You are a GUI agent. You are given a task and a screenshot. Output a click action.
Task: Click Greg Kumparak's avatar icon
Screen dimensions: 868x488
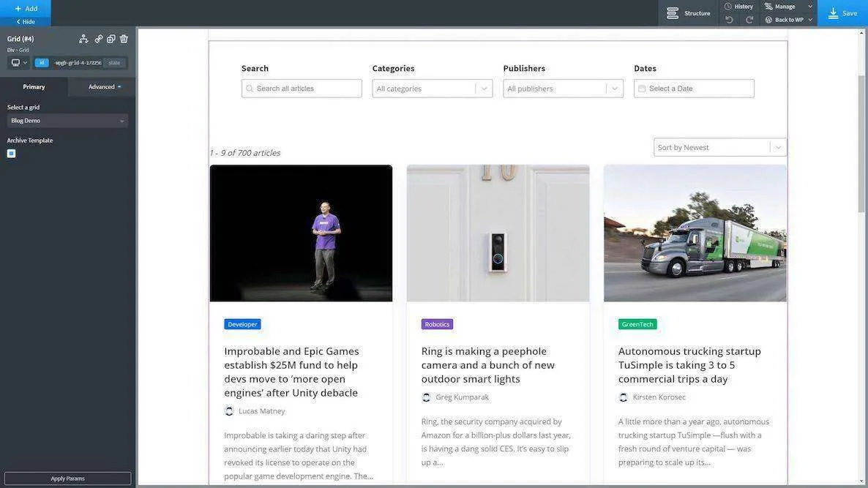point(426,397)
